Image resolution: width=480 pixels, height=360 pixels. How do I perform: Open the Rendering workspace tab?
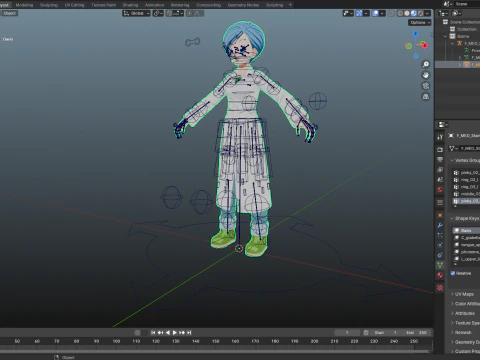(x=180, y=5)
